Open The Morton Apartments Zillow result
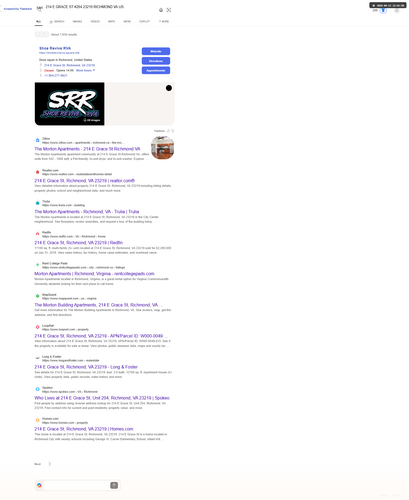Screen dimensions: 409x500 click(x=87, y=149)
